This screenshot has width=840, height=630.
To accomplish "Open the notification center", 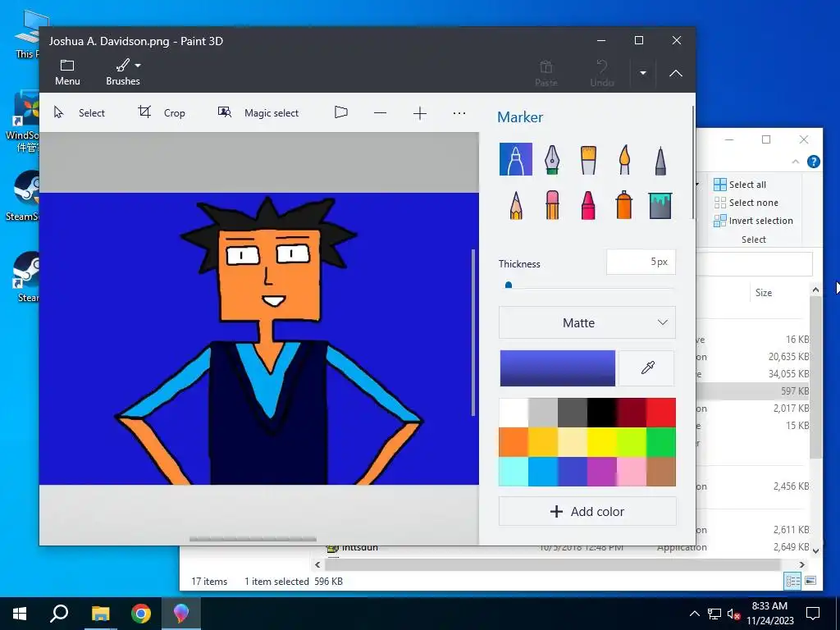I will coord(813,614).
